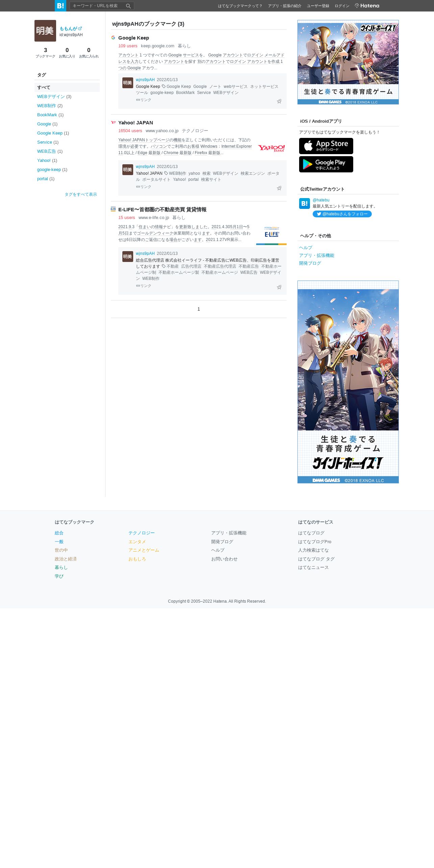Screen dimensions: 434x868
Task: Add star to the E-LIFE bookmark
Action: [x=279, y=287]
